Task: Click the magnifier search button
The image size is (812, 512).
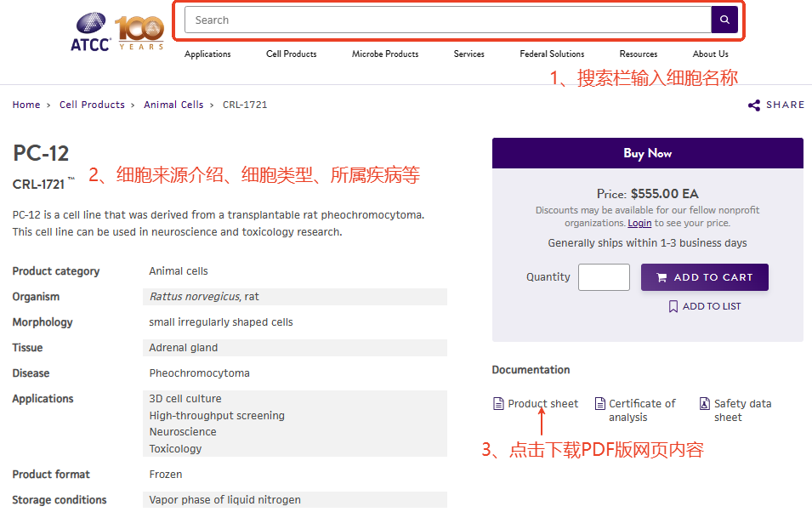Action: click(724, 20)
